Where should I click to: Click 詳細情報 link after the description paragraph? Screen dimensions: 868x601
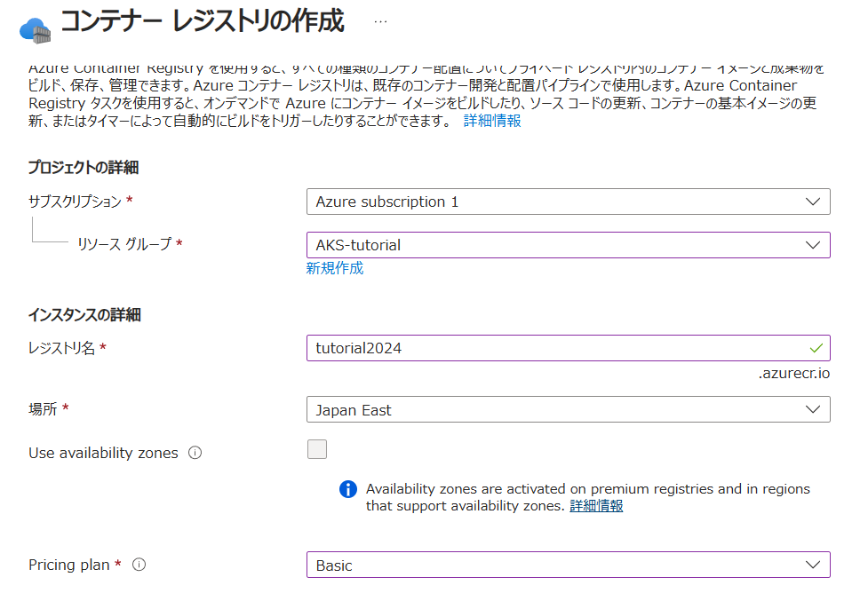[x=492, y=121]
